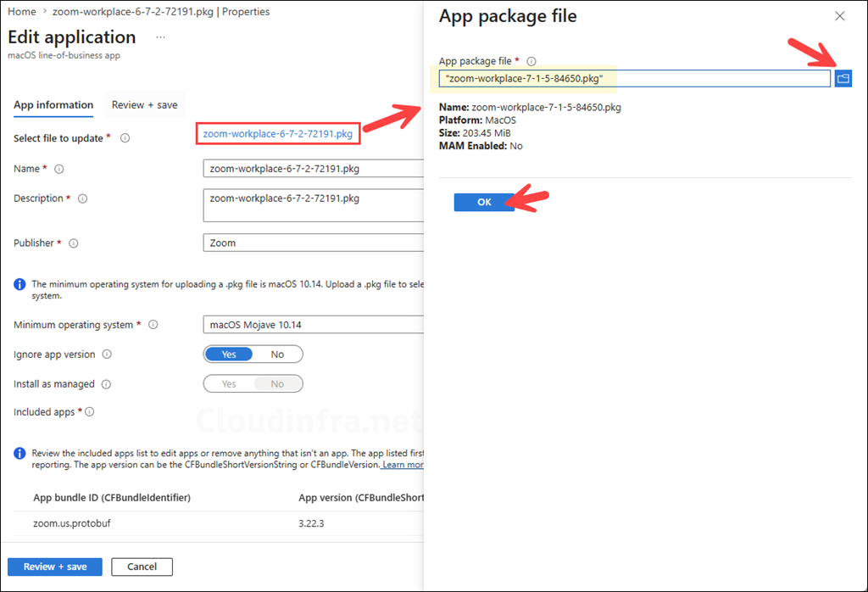
Task: Click OK in App package file panel
Action: click(484, 202)
